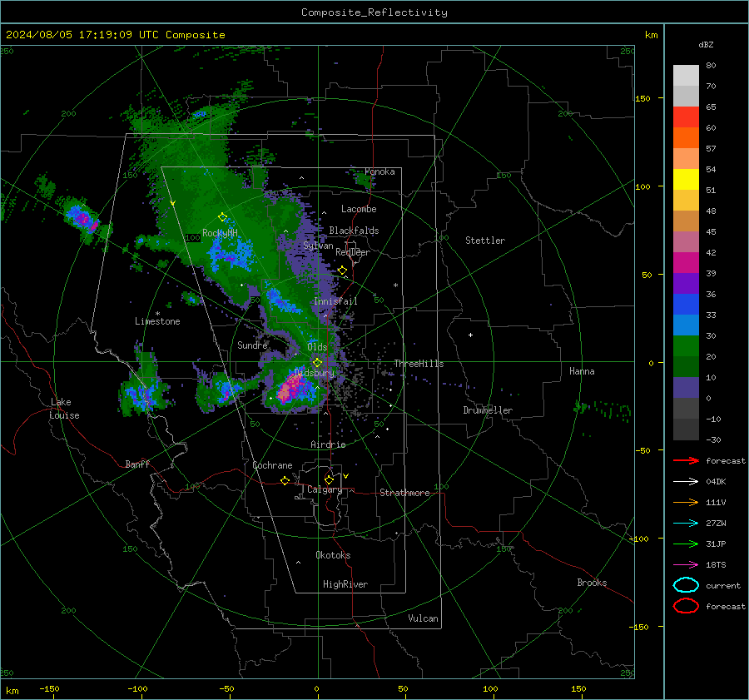This screenshot has height=700, width=749.
Task: Click the yellow diamond marker above RockyMH
Action: click(x=222, y=217)
